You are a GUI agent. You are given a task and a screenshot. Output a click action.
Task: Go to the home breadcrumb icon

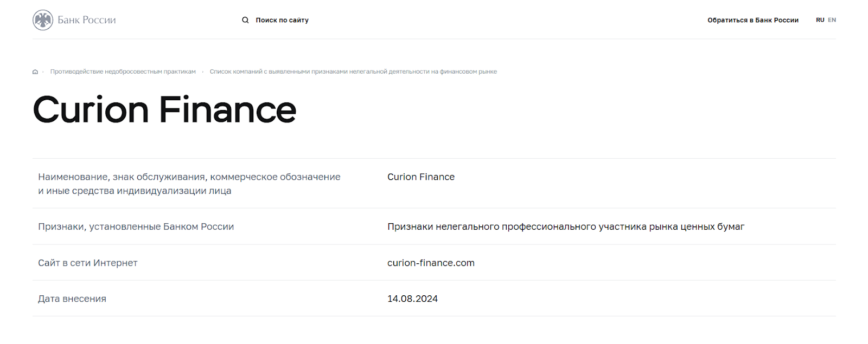pyautogui.click(x=35, y=72)
